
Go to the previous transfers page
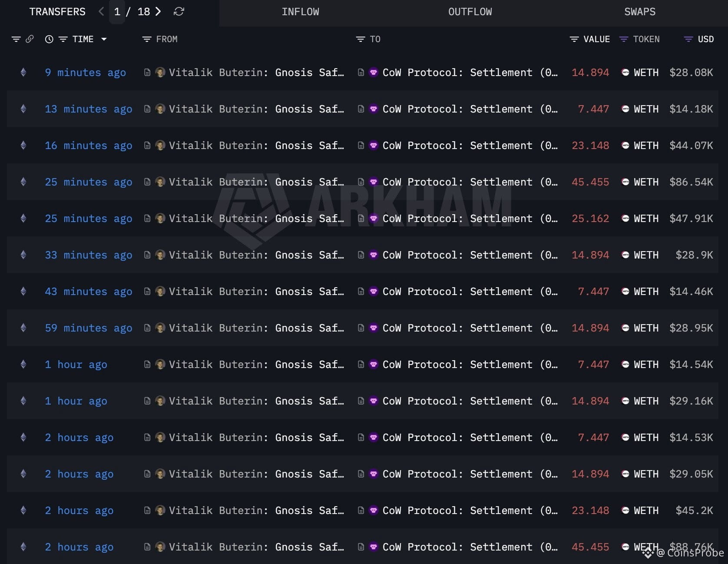(101, 12)
